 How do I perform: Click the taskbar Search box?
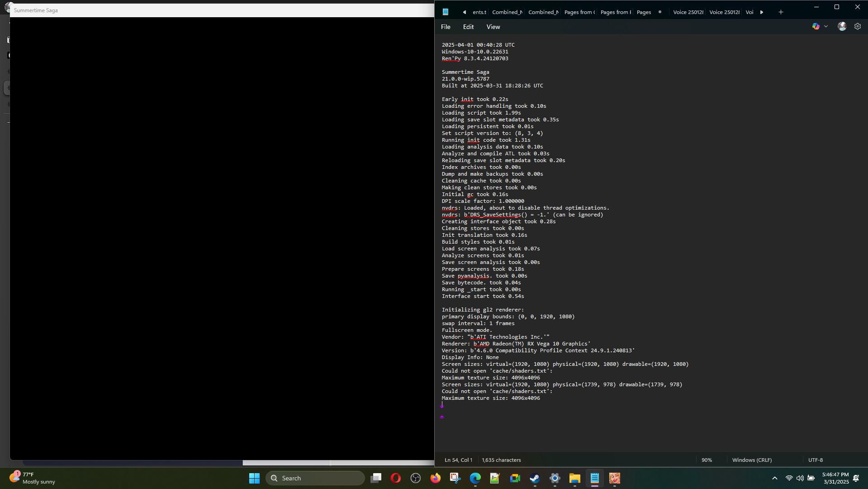[315, 478]
